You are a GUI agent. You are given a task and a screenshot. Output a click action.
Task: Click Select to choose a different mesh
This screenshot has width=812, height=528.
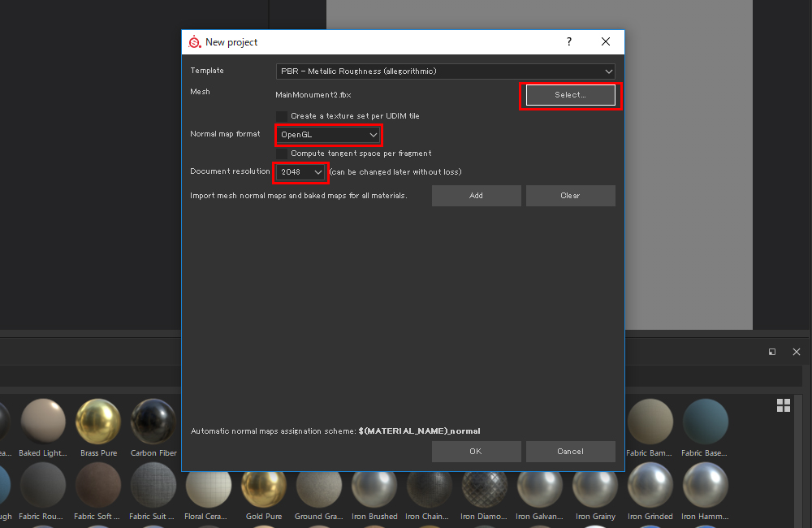(x=570, y=95)
